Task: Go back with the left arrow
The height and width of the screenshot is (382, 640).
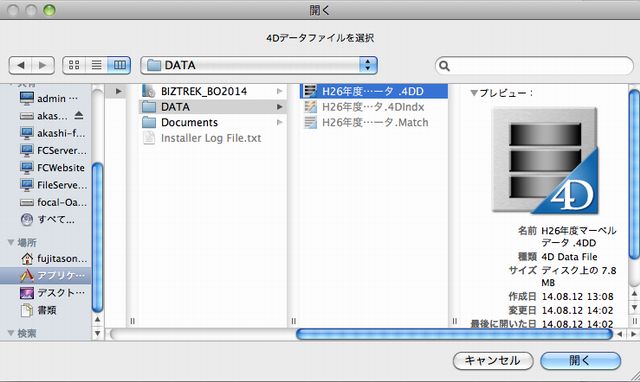Action: 20,65
